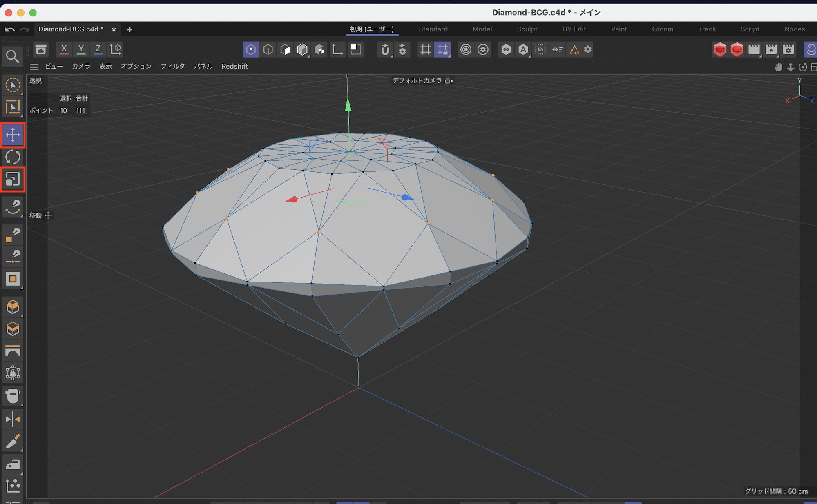
Task: Click the Render View clapperboard icon
Action: point(754,50)
